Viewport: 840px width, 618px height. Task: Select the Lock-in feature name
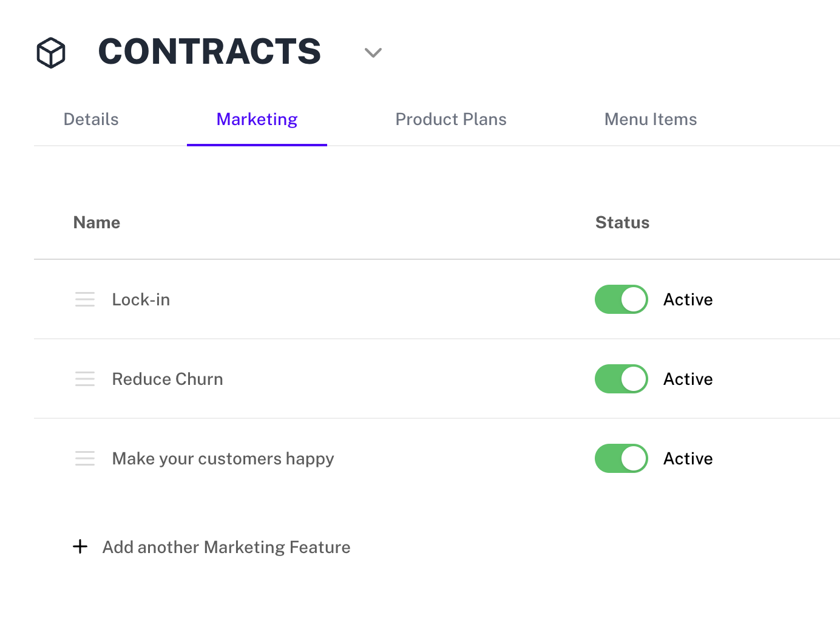tap(141, 299)
